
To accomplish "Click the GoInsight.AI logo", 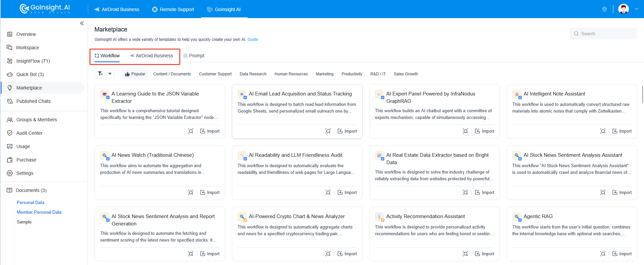I will 45,9.
